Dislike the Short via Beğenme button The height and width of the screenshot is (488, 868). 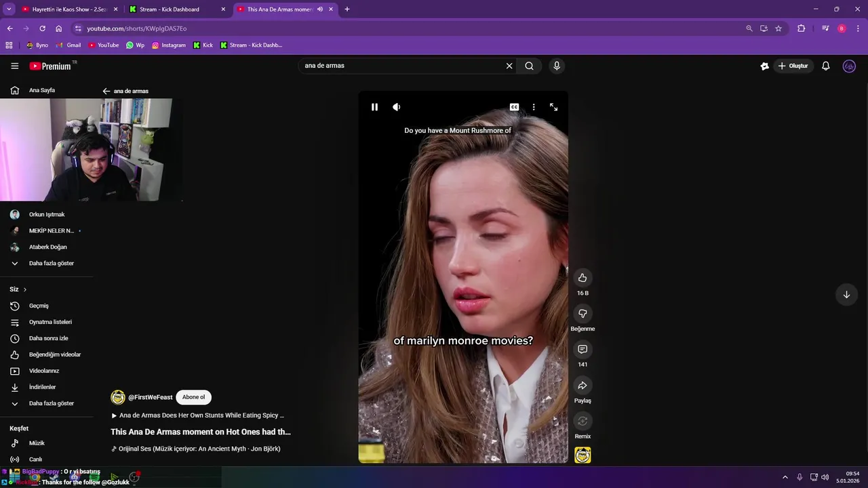coord(583,314)
